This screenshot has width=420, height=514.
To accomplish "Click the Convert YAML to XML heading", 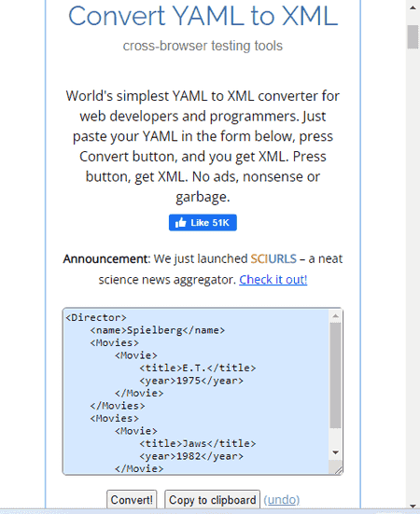I will (x=203, y=16).
